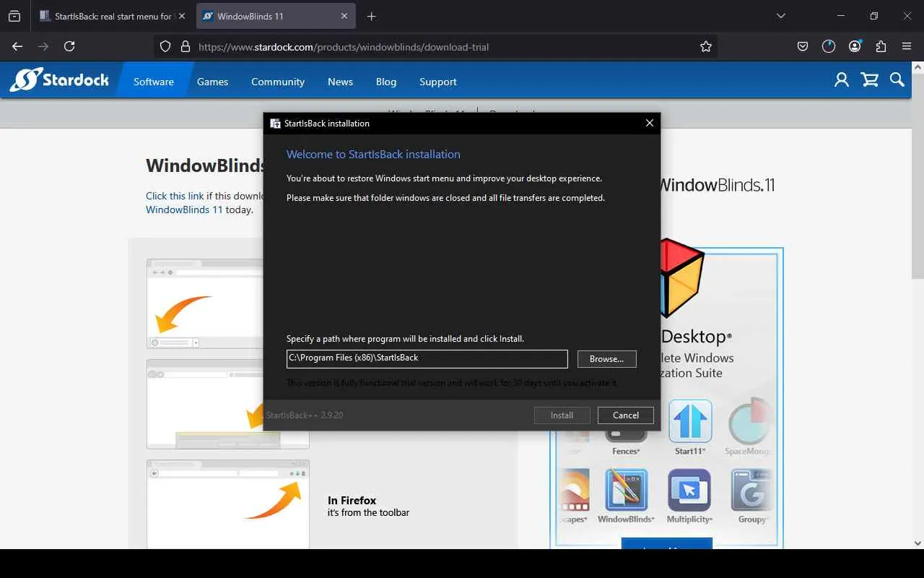Open the Support menu item
Viewport: 924px width, 578px height.
438,82
